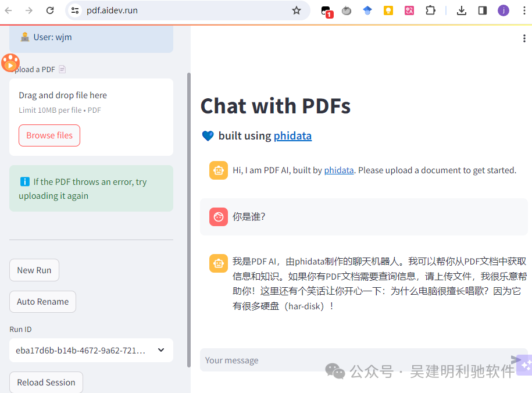Click the Run ID label

pos(20,329)
